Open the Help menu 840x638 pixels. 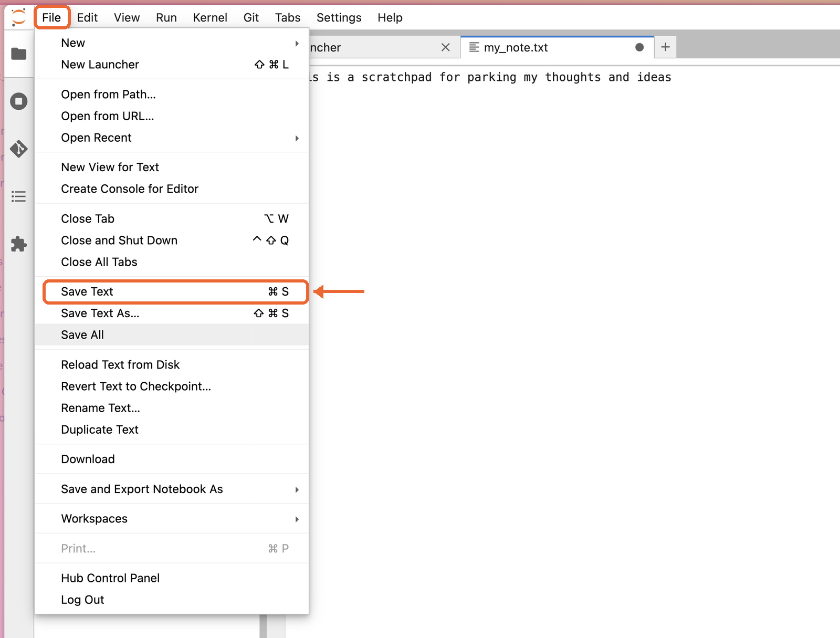(x=390, y=17)
